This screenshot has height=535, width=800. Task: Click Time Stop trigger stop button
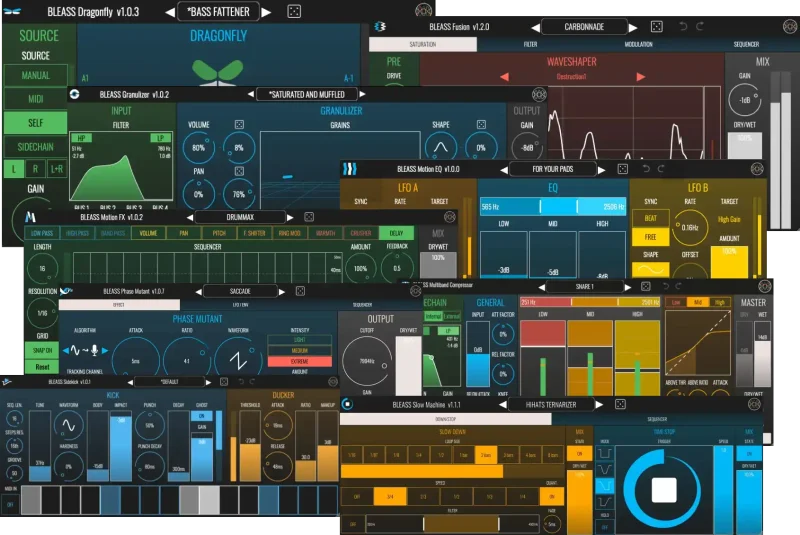664,490
